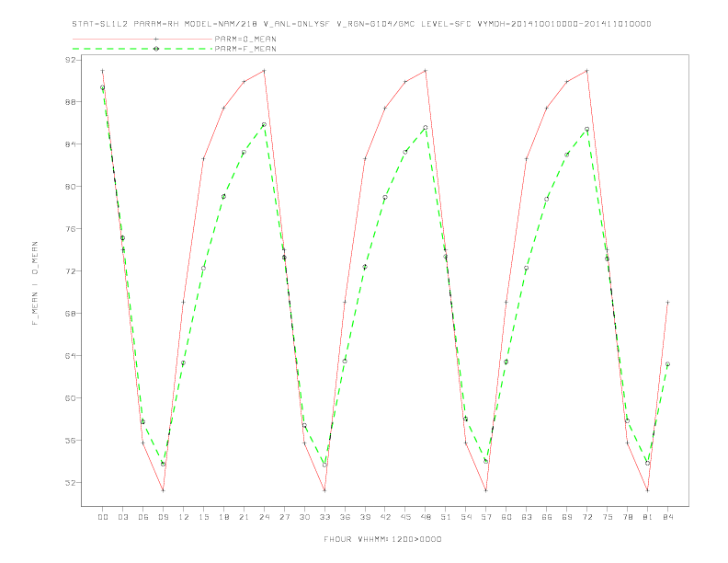
Task: Click x-axis forecast hour label 12
Action: coord(184,517)
